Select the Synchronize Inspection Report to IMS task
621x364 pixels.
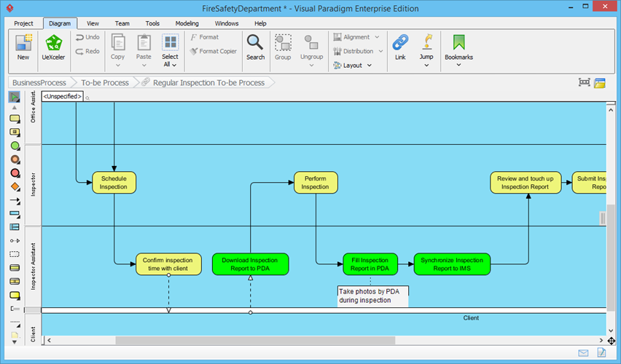point(452,264)
